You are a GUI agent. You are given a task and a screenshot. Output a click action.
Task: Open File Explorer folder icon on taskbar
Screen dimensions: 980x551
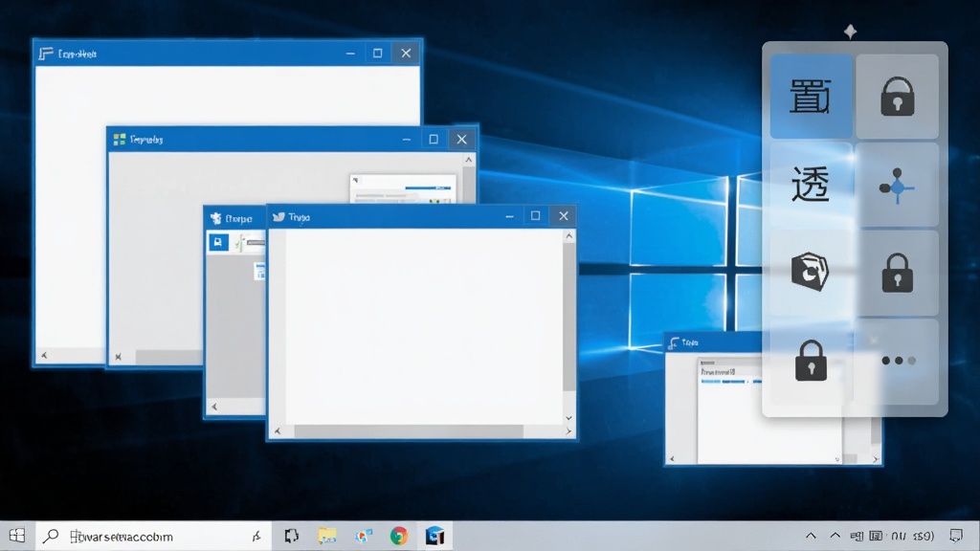click(327, 536)
